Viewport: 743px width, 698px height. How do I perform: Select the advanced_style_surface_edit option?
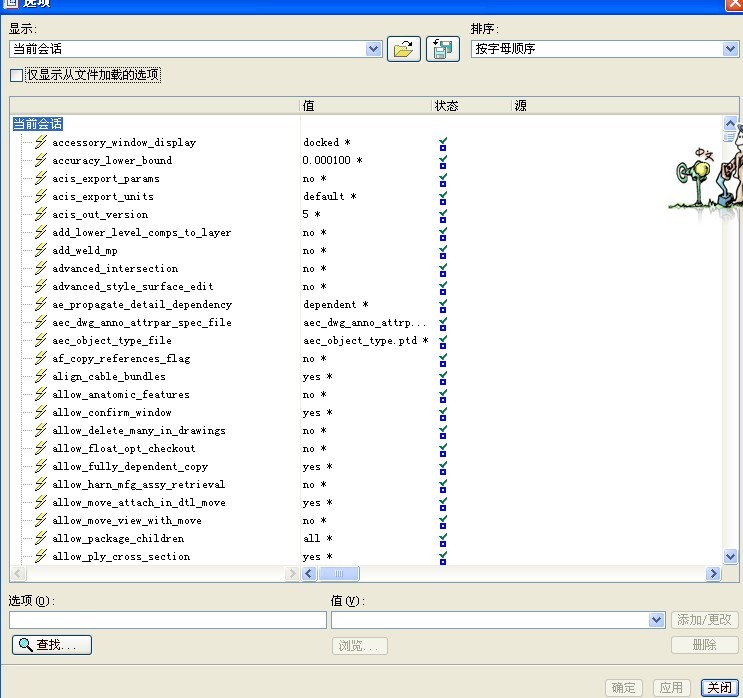(x=133, y=287)
